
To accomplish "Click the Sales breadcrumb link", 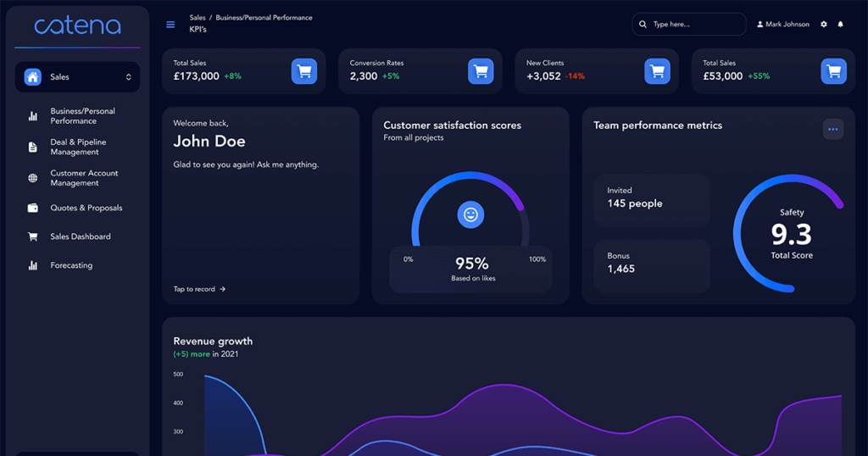I will click(x=197, y=18).
